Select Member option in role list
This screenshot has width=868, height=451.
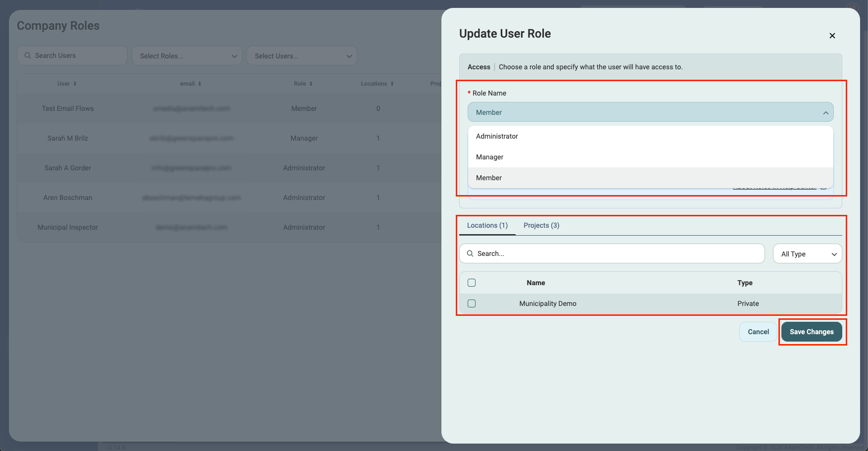[x=489, y=178]
